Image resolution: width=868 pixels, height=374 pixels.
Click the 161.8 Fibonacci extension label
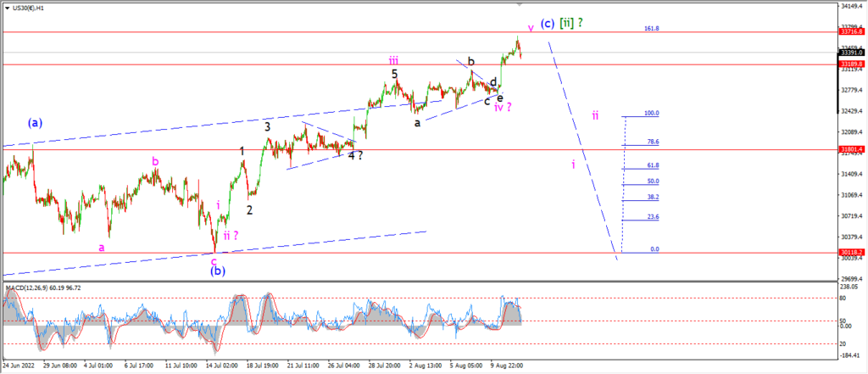(652, 29)
